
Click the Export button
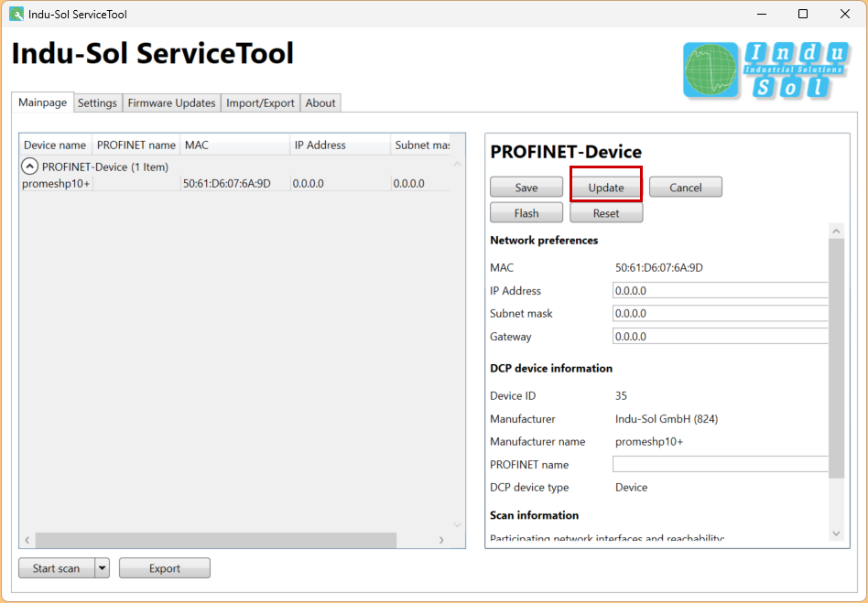click(x=165, y=567)
